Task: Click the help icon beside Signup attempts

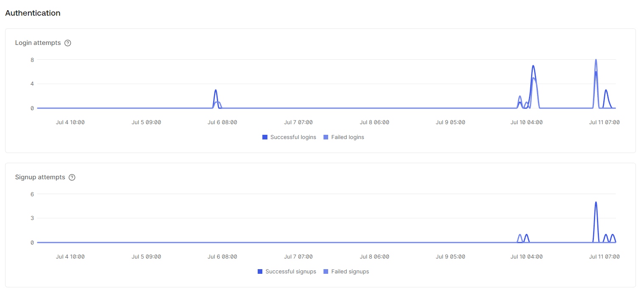Action: (72, 177)
